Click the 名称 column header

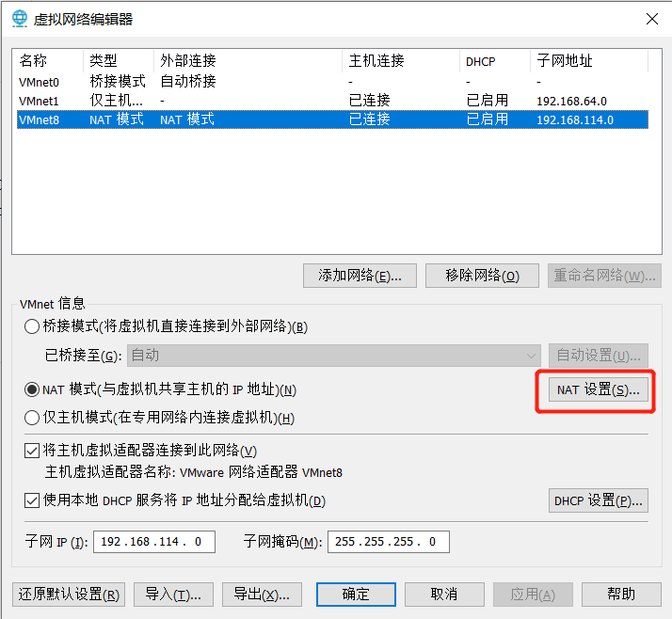click(48, 61)
